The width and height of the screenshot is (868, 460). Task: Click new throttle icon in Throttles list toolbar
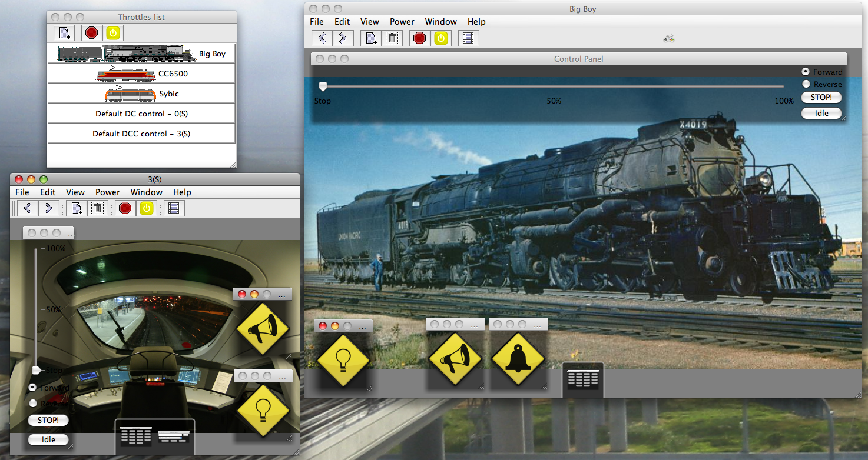point(65,33)
